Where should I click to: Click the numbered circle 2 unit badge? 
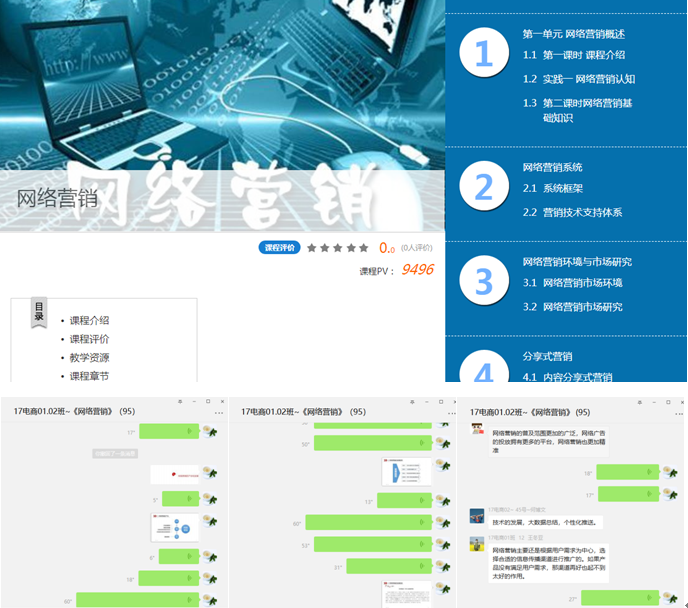484,187
